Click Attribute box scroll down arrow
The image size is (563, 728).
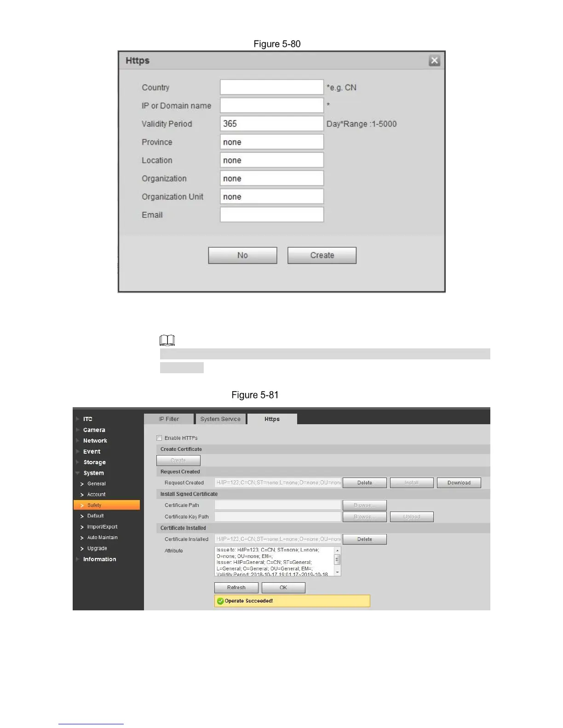[x=338, y=572]
